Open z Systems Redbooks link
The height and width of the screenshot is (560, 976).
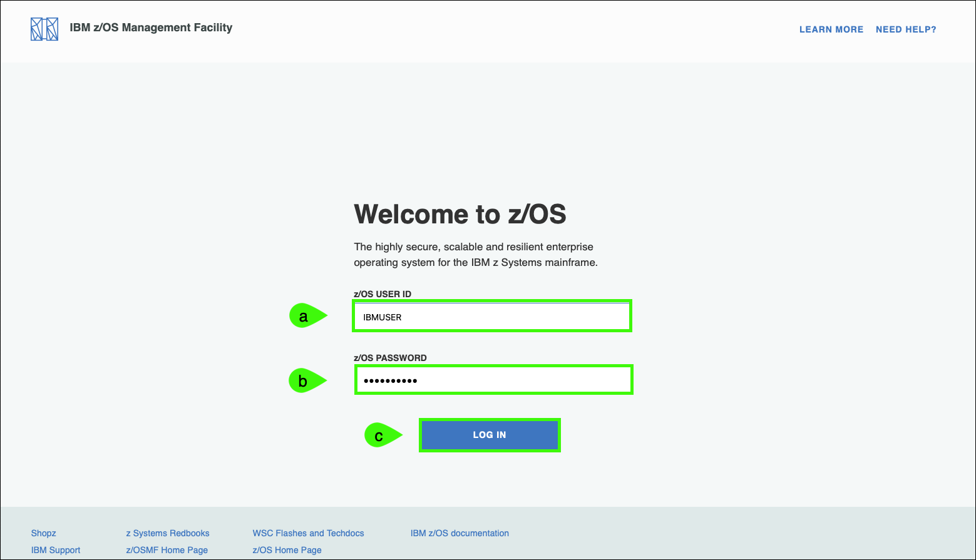pos(168,533)
